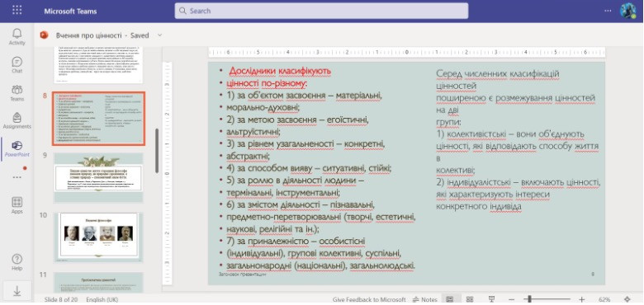Viewport: 644px width, 305px height.
Task: Open the Activity feed in Teams sidebar
Action: [17, 36]
